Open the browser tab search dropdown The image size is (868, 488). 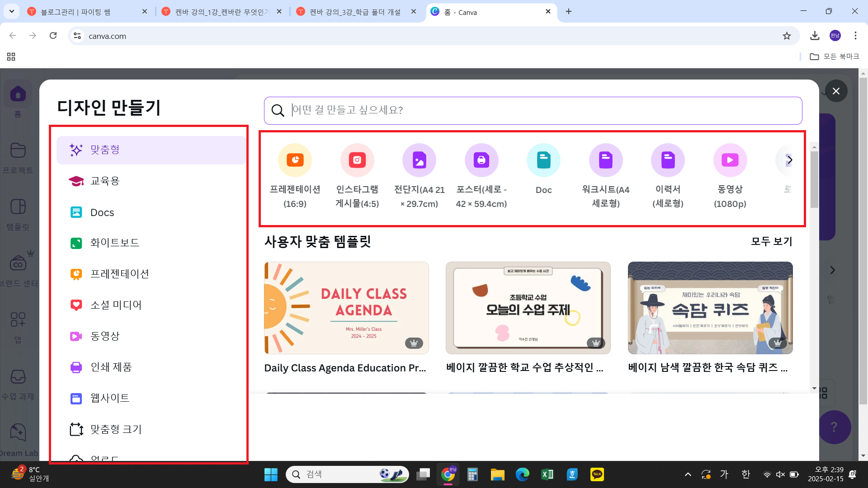click(11, 11)
